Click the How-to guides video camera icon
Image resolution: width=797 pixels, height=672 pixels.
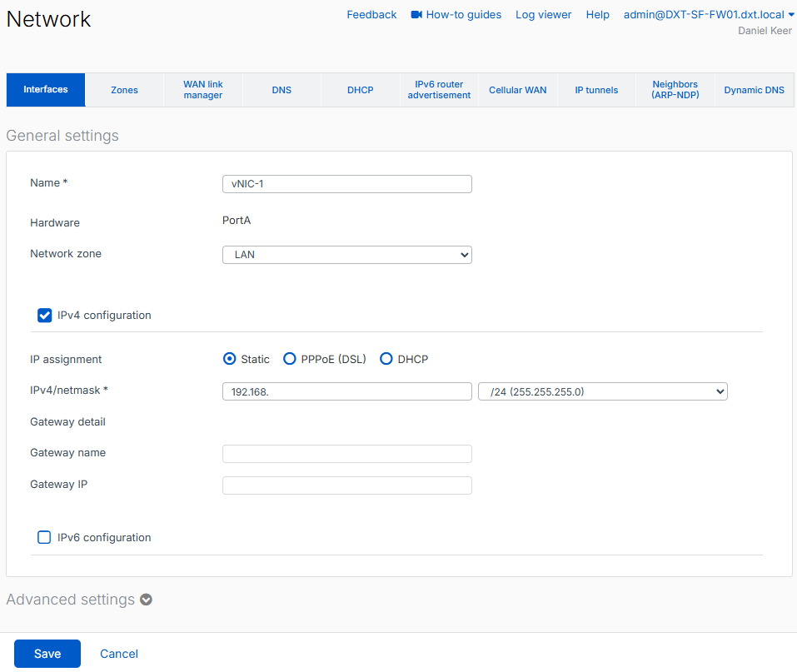[416, 15]
